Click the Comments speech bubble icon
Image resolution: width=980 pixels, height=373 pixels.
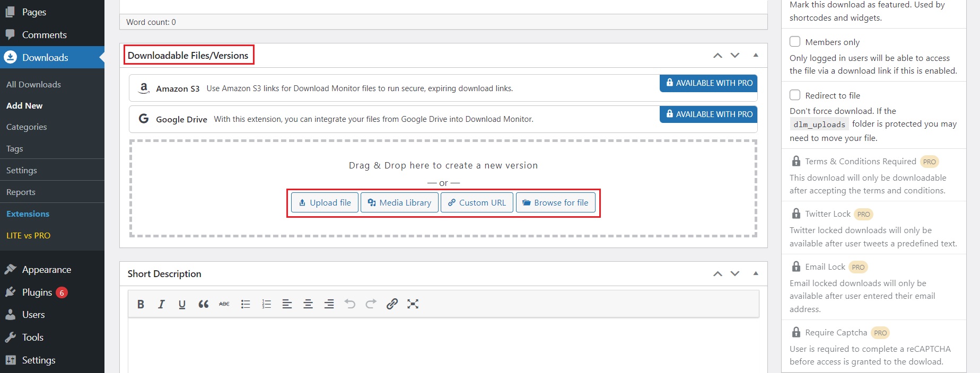click(x=10, y=34)
